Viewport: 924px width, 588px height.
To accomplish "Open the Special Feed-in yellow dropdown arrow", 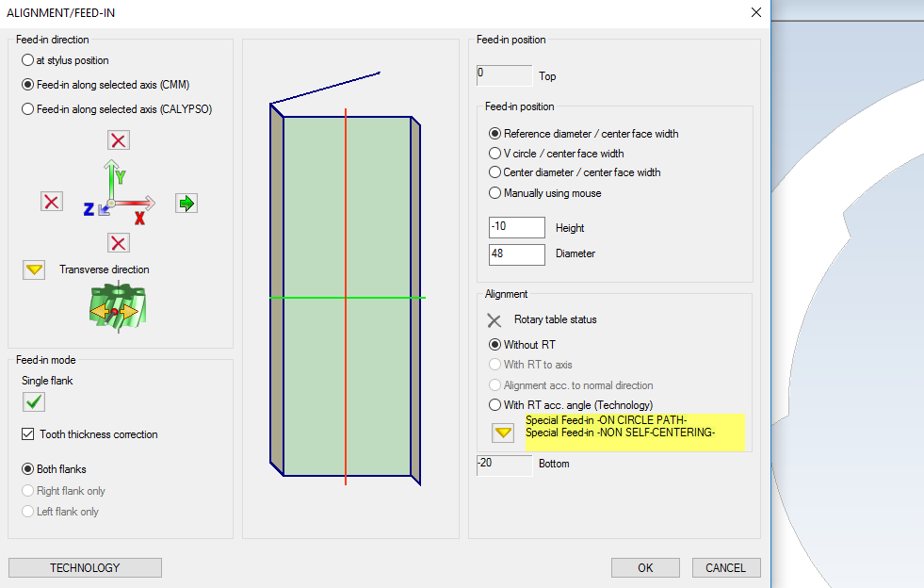I will pyautogui.click(x=503, y=433).
